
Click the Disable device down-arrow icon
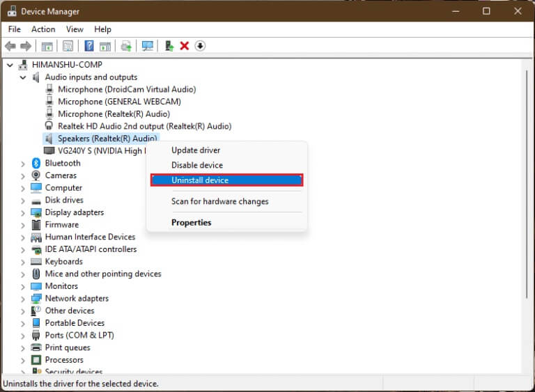[200, 46]
